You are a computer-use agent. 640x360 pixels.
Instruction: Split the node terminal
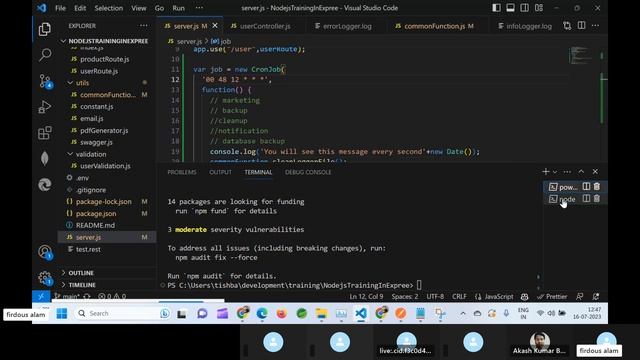click(586, 199)
